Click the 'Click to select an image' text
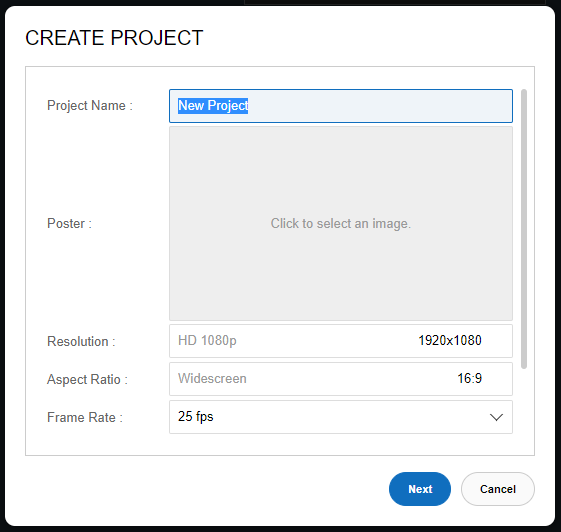The height and width of the screenshot is (532, 561). coord(341,224)
